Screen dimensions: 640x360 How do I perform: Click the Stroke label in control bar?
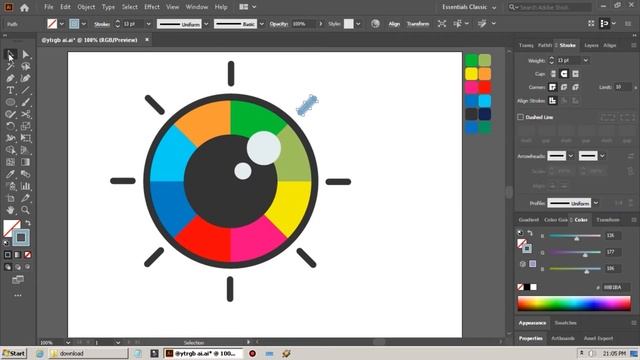[x=102, y=24]
